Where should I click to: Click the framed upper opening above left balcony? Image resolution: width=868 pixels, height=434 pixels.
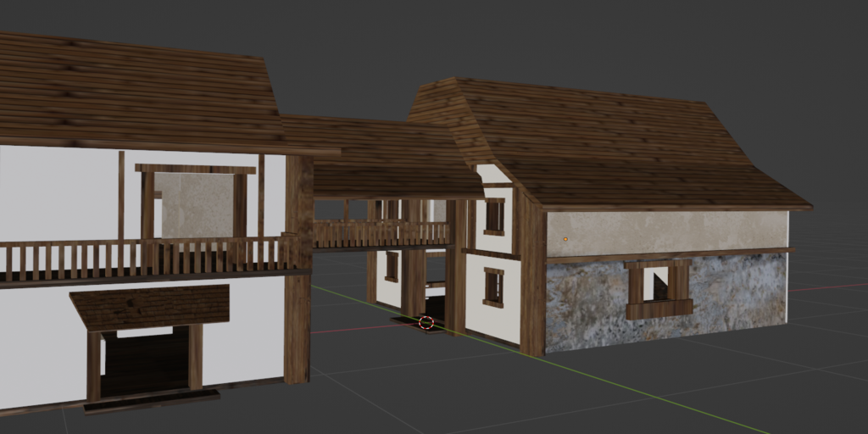tap(196, 203)
